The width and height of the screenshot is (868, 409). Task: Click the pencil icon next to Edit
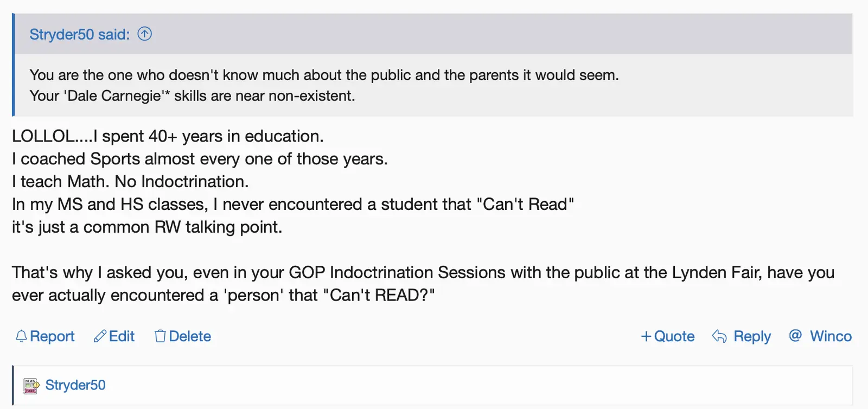[100, 336]
